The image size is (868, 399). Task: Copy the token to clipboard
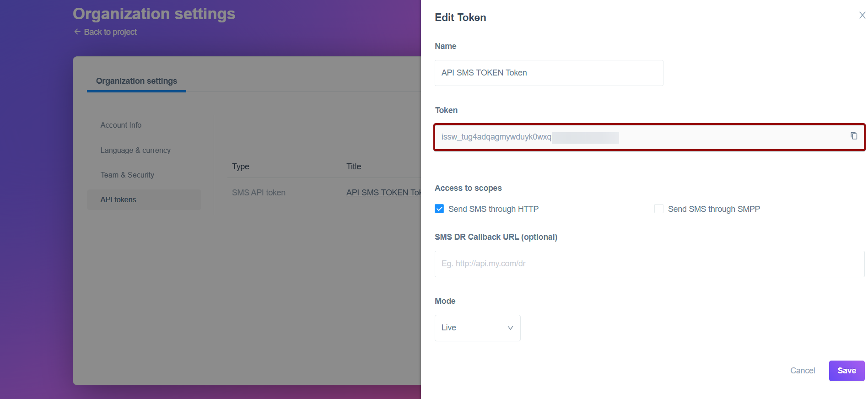click(x=854, y=136)
